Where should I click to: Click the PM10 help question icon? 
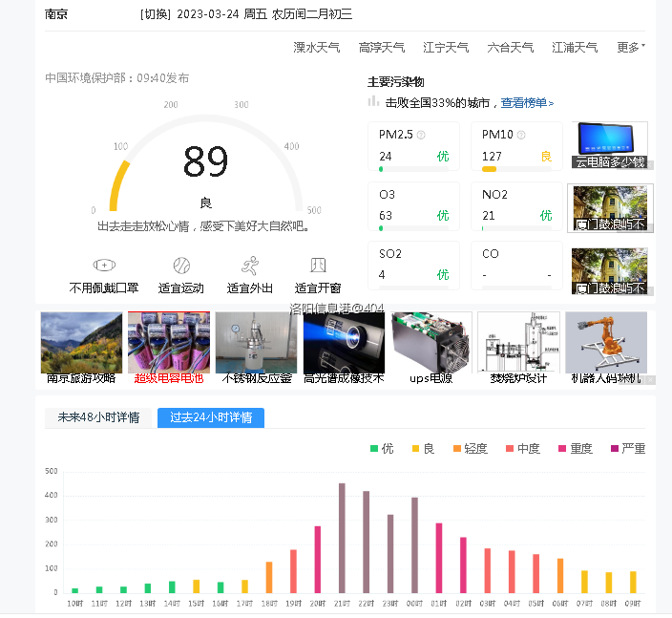click(521, 135)
